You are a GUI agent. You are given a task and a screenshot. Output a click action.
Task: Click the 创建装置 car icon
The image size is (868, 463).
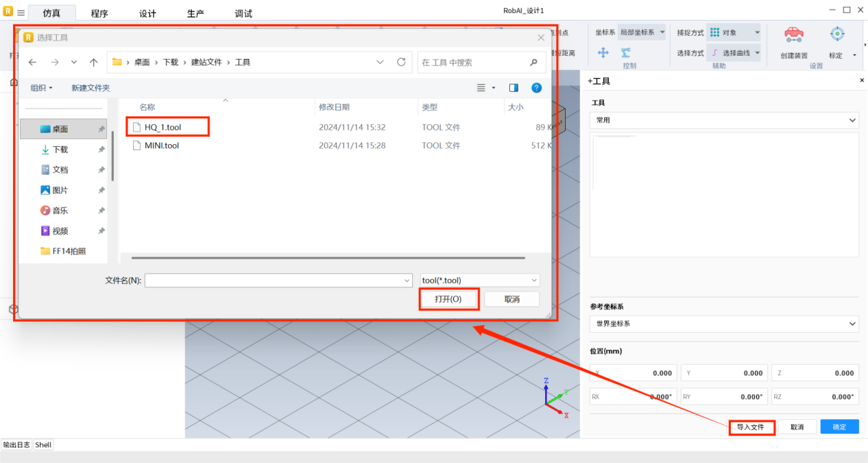(794, 36)
